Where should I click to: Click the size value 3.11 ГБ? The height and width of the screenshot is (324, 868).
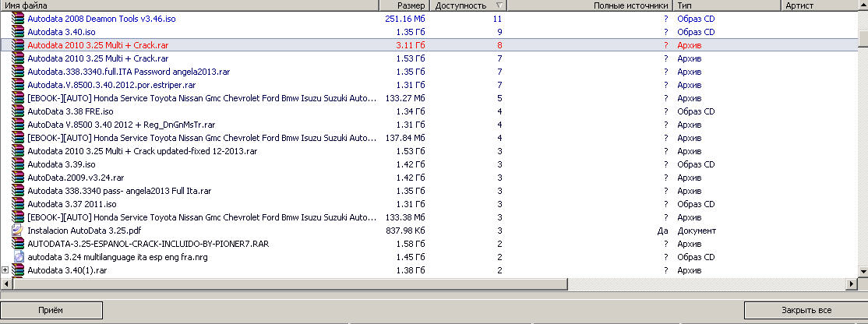pos(411,45)
